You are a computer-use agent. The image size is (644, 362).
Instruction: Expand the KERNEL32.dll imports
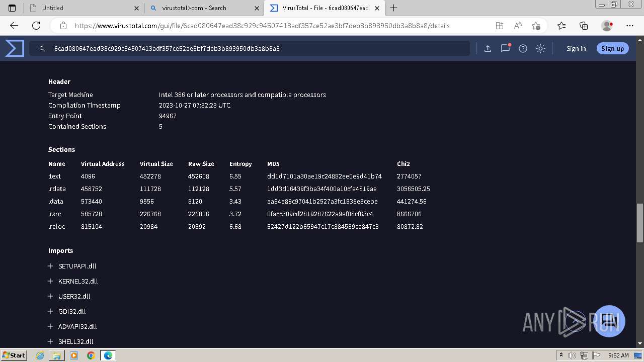(50, 281)
